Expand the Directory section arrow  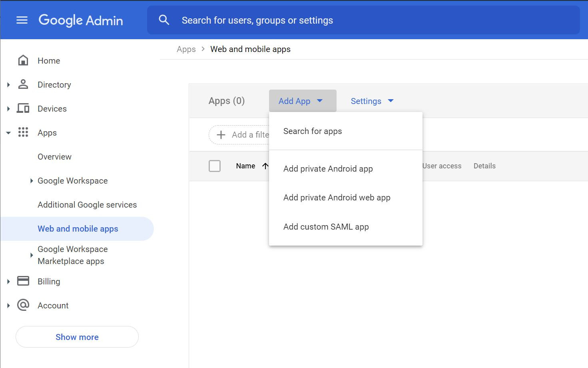click(x=8, y=85)
